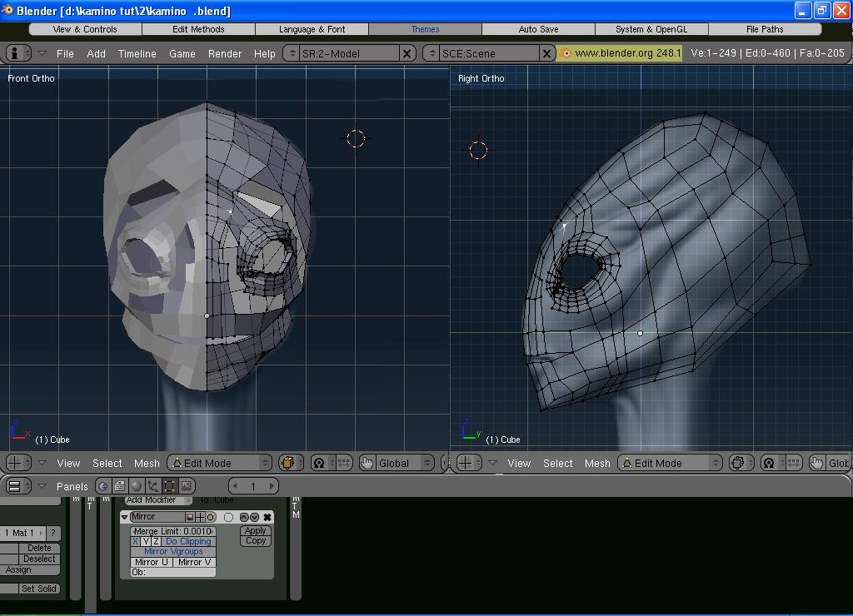
Task: Click the Deselect material button
Action: click(x=39, y=559)
